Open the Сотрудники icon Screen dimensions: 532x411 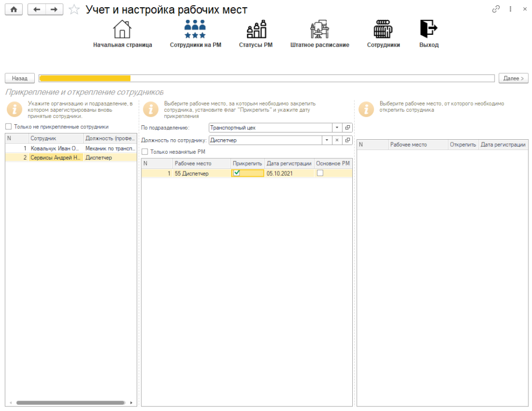click(x=383, y=30)
